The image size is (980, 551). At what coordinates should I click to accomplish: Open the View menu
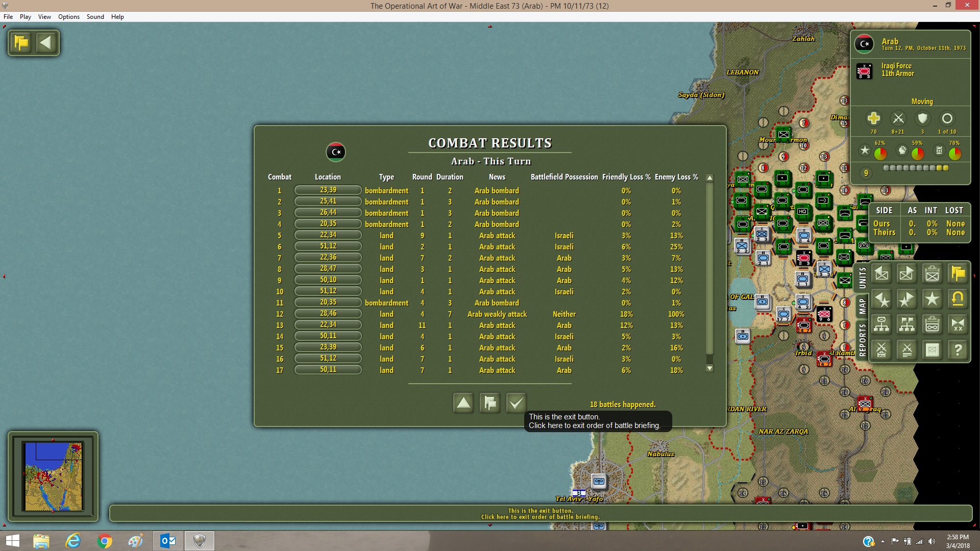click(44, 17)
